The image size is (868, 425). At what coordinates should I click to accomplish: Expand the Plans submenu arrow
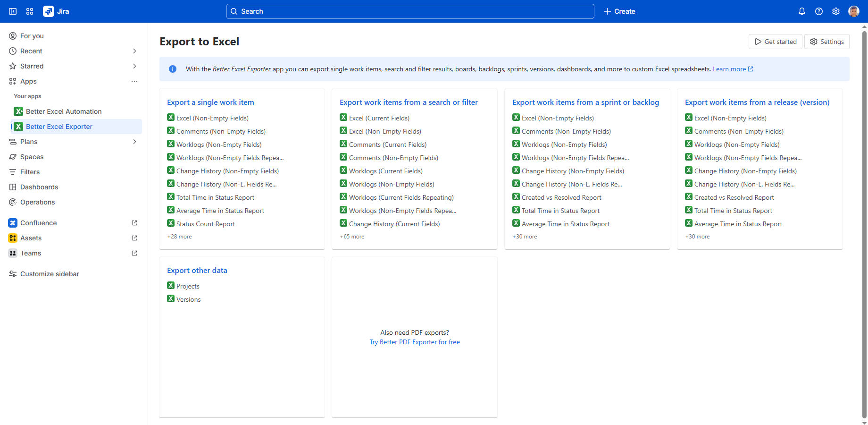(x=134, y=142)
